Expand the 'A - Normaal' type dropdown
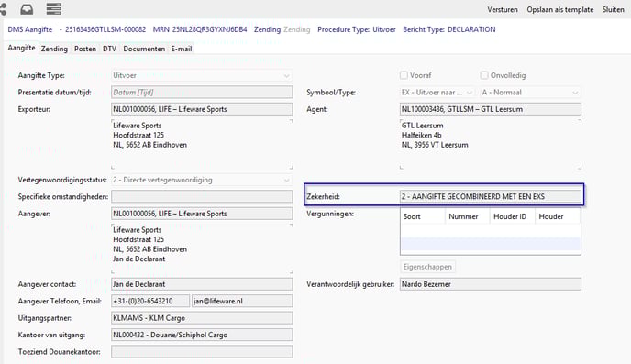The image size is (631, 364). [530, 93]
